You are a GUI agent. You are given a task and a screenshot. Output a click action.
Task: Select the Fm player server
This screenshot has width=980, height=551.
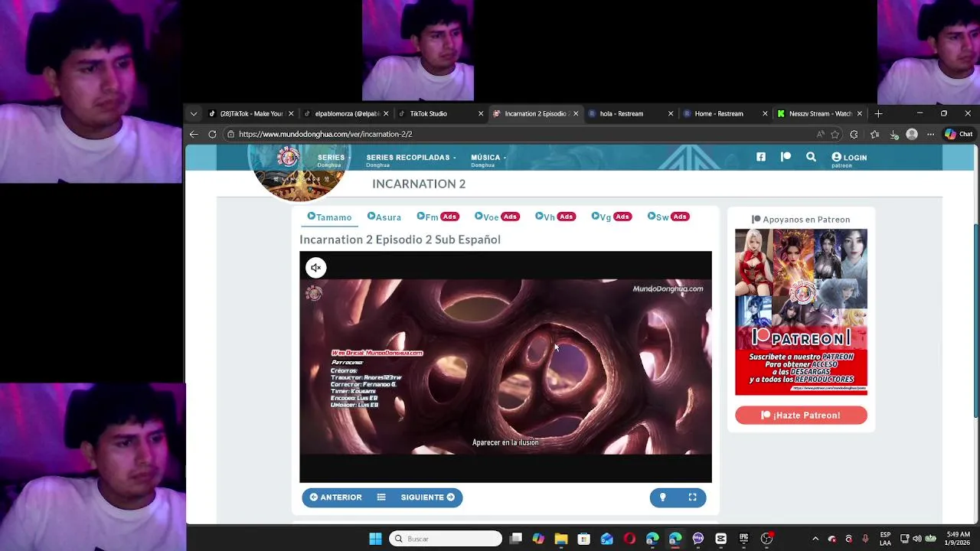pyautogui.click(x=437, y=217)
